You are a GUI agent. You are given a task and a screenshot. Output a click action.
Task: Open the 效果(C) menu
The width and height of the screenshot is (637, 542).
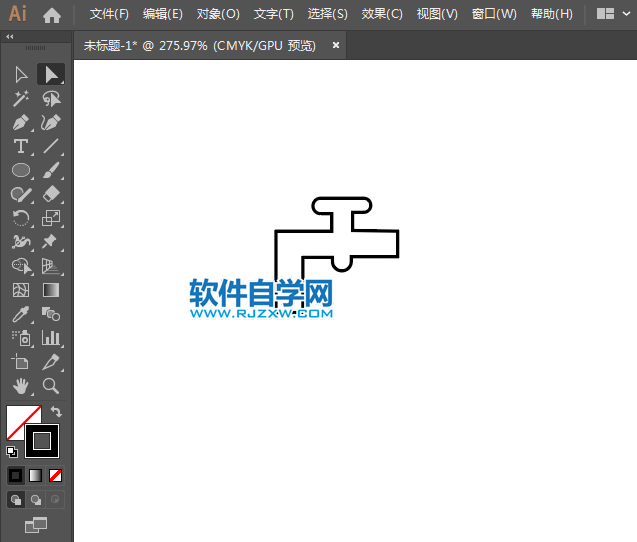(x=382, y=14)
